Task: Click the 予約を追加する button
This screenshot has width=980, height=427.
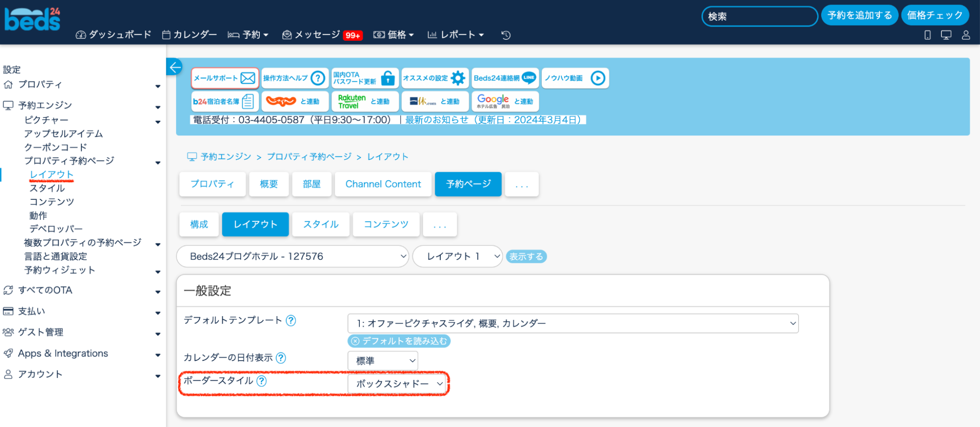Action: point(859,16)
